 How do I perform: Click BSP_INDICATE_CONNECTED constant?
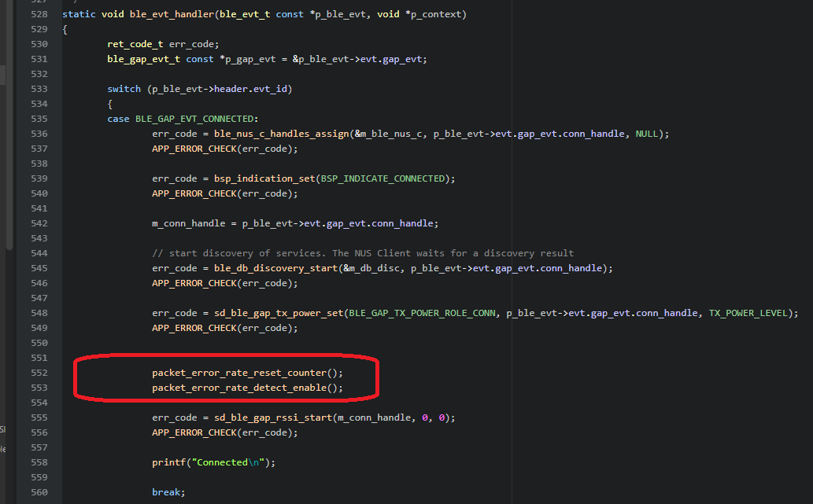click(x=382, y=178)
